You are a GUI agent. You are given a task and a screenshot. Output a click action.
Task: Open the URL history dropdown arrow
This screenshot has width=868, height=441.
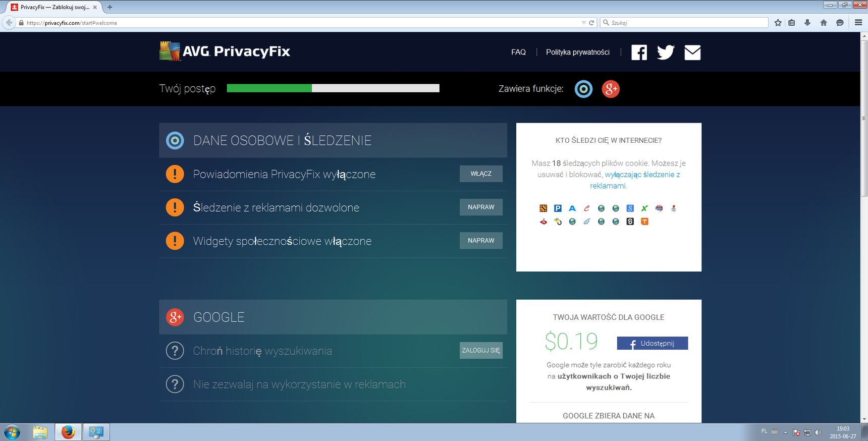(x=583, y=23)
